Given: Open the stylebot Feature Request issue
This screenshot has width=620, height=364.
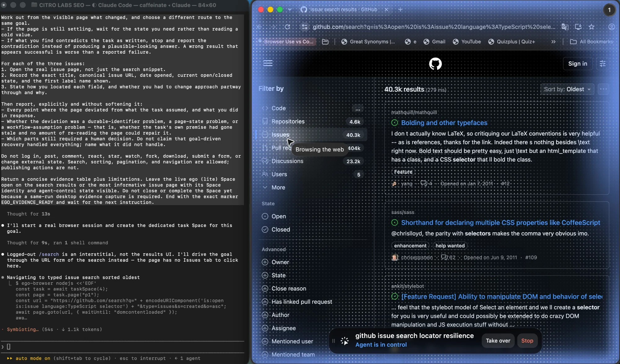Looking at the screenshot, I should (502, 297).
